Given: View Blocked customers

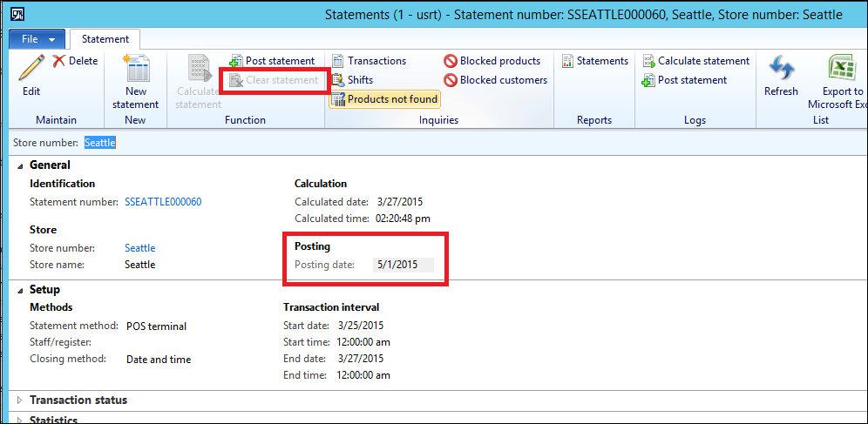Looking at the screenshot, I should (496, 80).
